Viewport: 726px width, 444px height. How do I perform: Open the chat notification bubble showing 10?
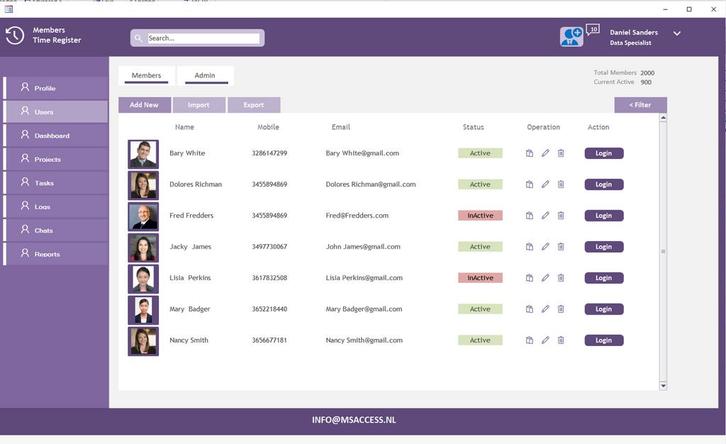pyautogui.click(x=593, y=30)
